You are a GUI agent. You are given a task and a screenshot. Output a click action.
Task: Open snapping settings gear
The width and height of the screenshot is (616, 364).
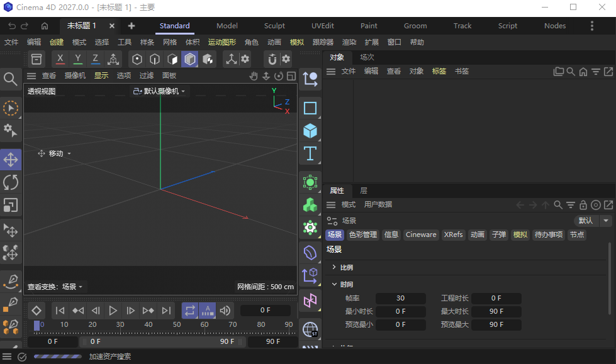pos(286,59)
